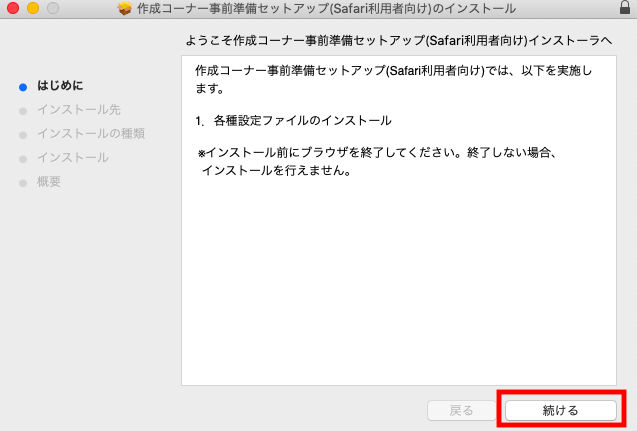Close the installer with red button
The image size is (637, 431).
coord(13,8)
